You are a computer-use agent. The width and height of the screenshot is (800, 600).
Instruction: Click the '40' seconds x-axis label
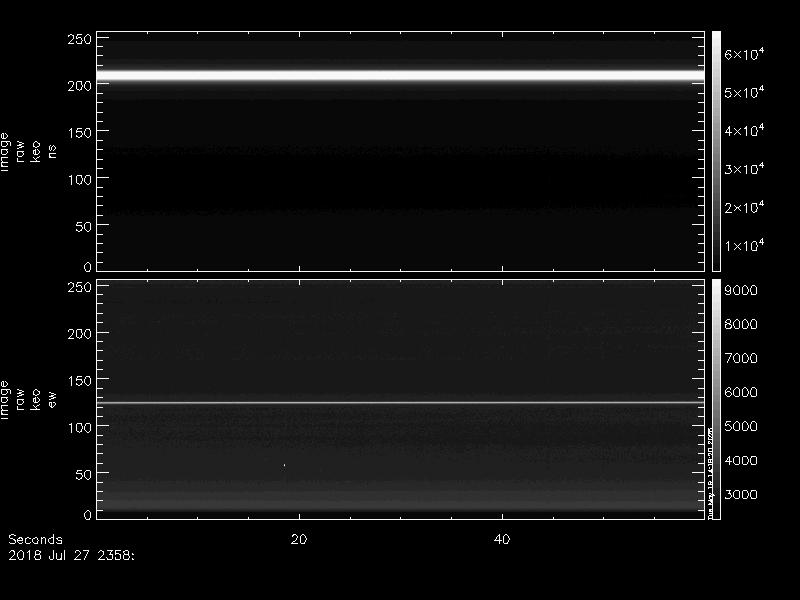[x=502, y=539]
